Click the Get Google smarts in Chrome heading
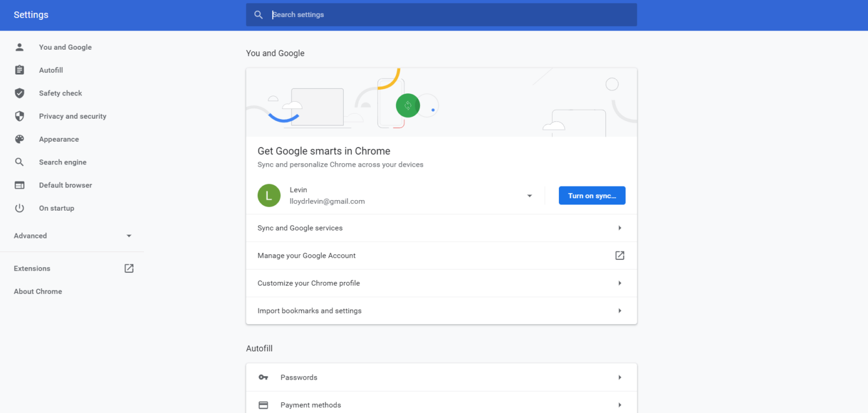Image resolution: width=868 pixels, height=413 pixels. (324, 151)
